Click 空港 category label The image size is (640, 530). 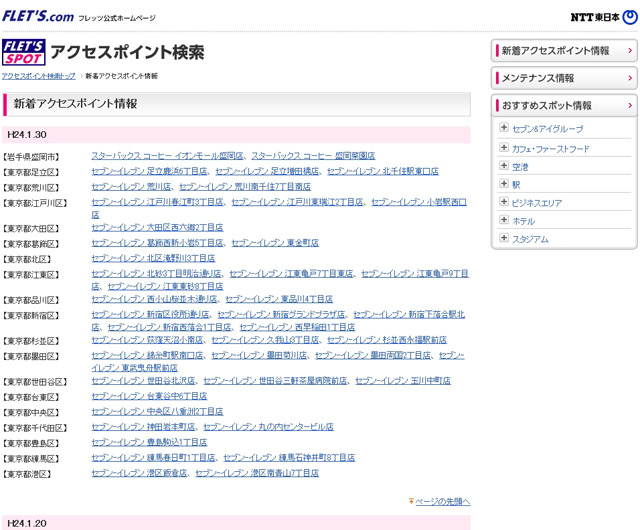tap(520, 167)
